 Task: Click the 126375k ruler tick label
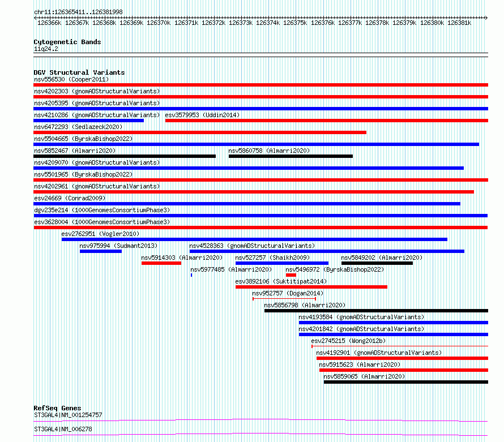(x=295, y=23)
